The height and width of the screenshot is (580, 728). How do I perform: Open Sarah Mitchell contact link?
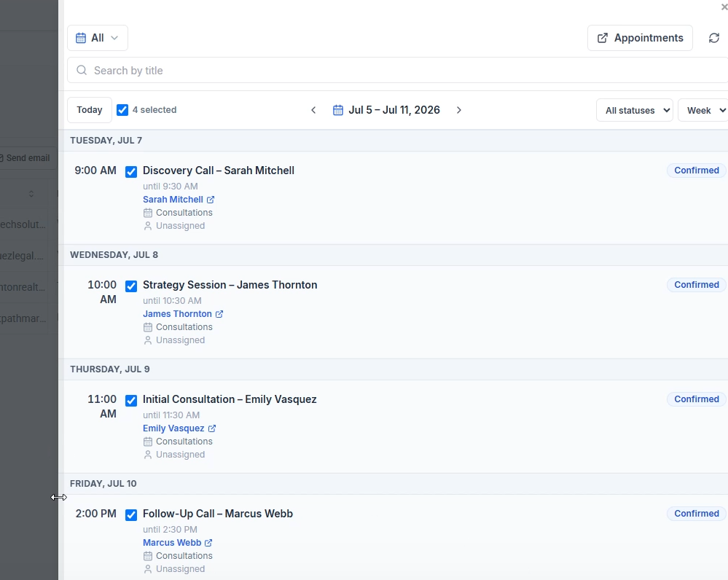click(x=173, y=200)
